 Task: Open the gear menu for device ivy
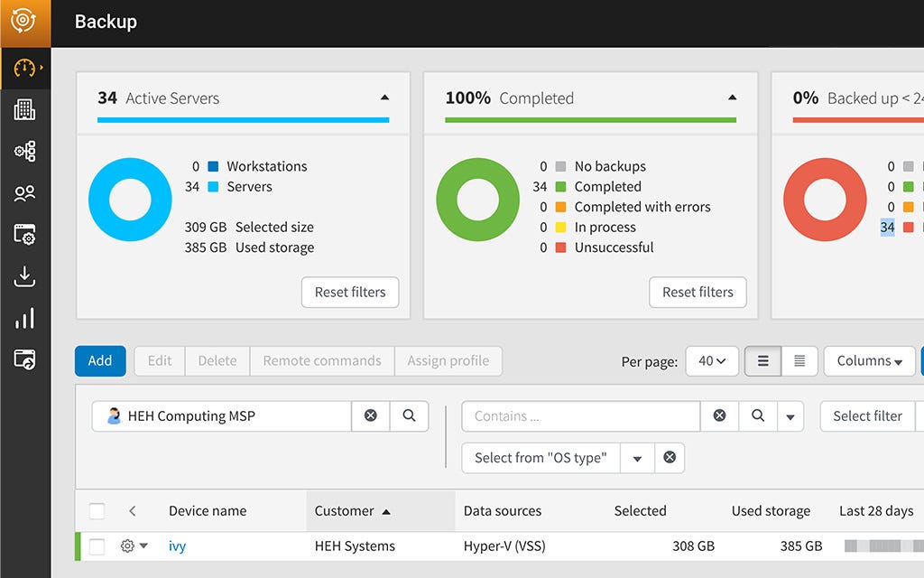(x=127, y=546)
